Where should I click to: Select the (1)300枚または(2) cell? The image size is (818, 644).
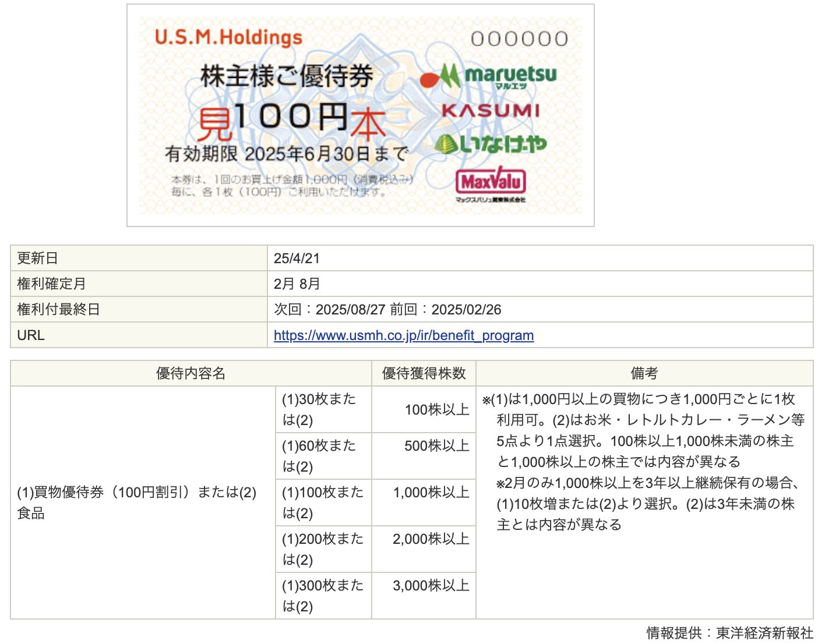pos(323,596)
